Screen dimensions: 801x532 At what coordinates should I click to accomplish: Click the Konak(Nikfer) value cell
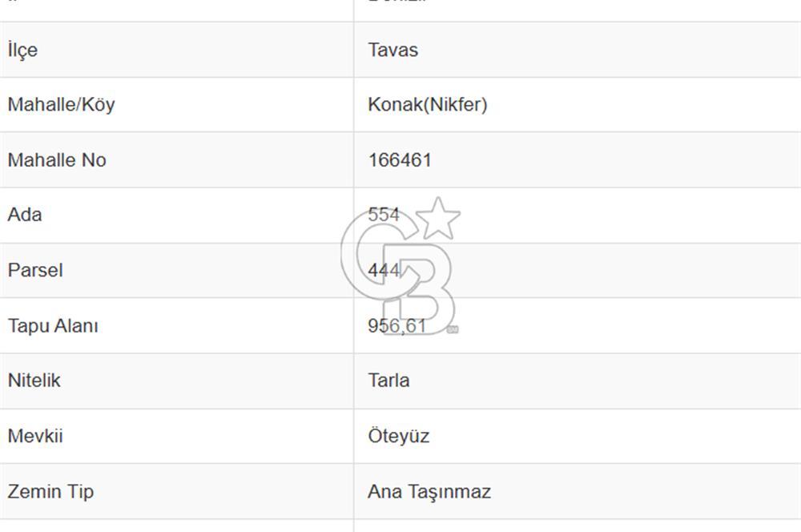(x=578, y=105)
